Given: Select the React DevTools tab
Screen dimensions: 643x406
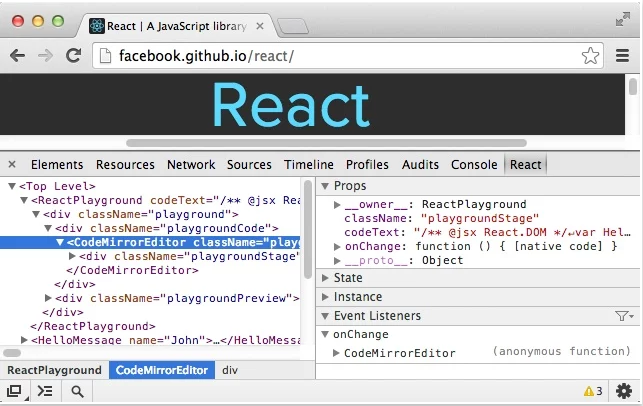Looking at the screenshot, I should [x=526, y=164].
